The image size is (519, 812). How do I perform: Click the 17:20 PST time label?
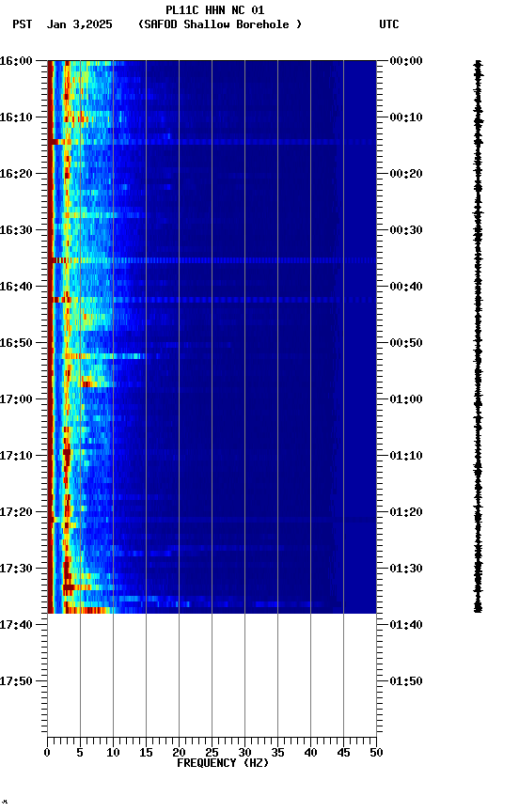click(x=16, y=513)
